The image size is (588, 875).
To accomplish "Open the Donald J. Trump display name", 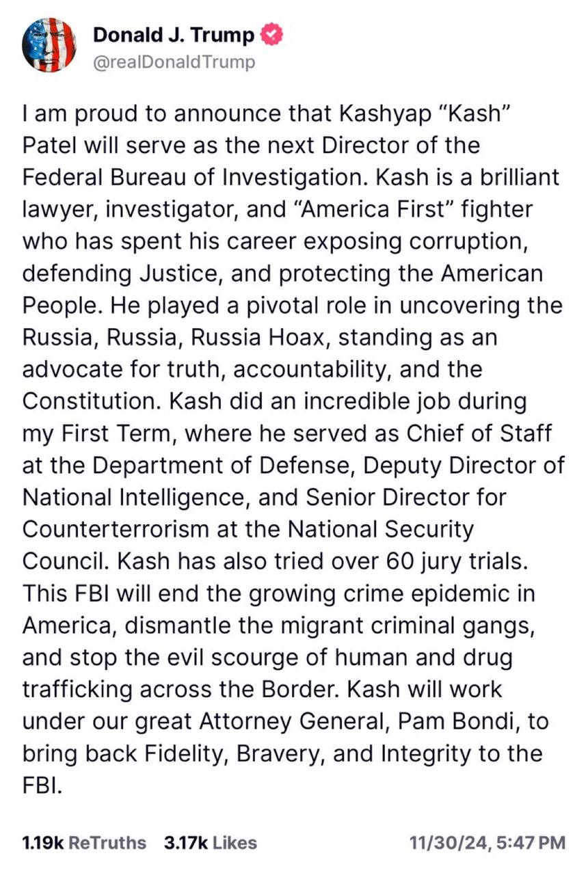I will [174, 35].
